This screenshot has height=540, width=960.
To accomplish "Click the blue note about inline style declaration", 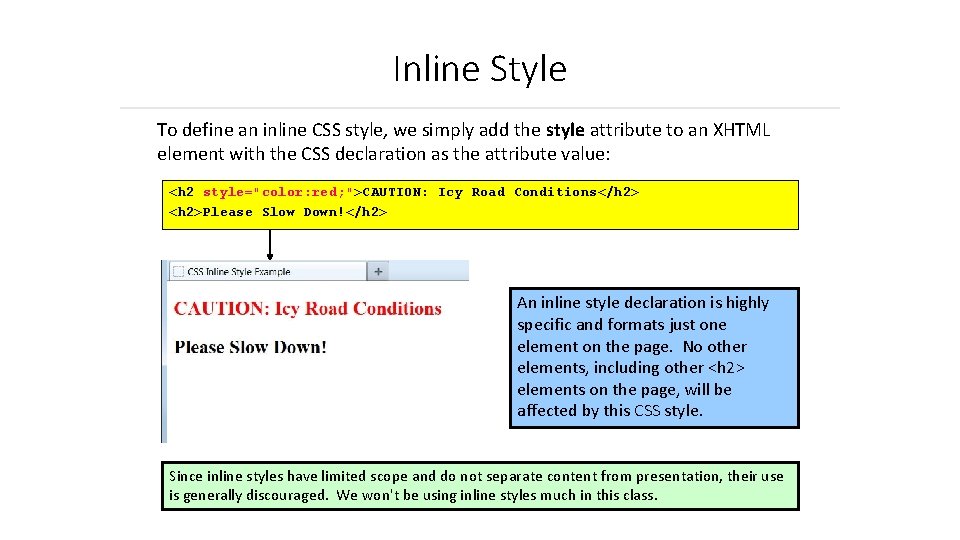I will 654,358.
